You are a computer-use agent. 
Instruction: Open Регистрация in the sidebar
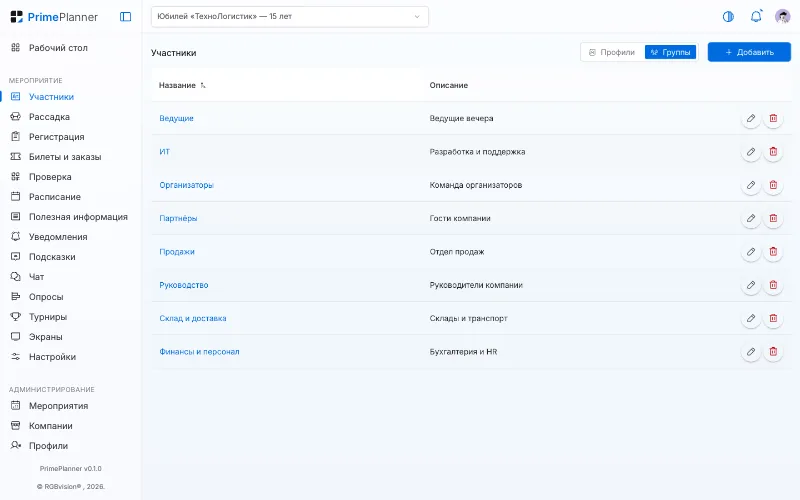70,137
